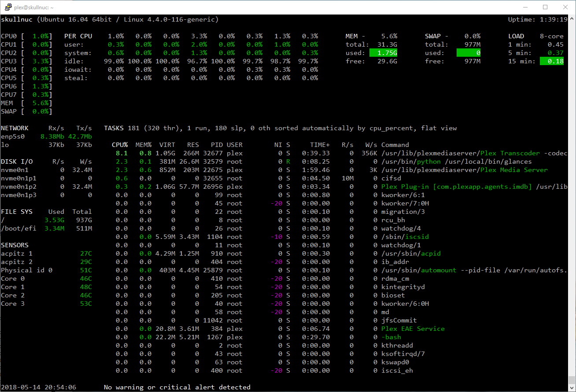Image resolution: width=576 pixels, height=392 pixels.
Task: Click PID 32677 in the process list
Action: pyautogui.click(x=213, y=153)
